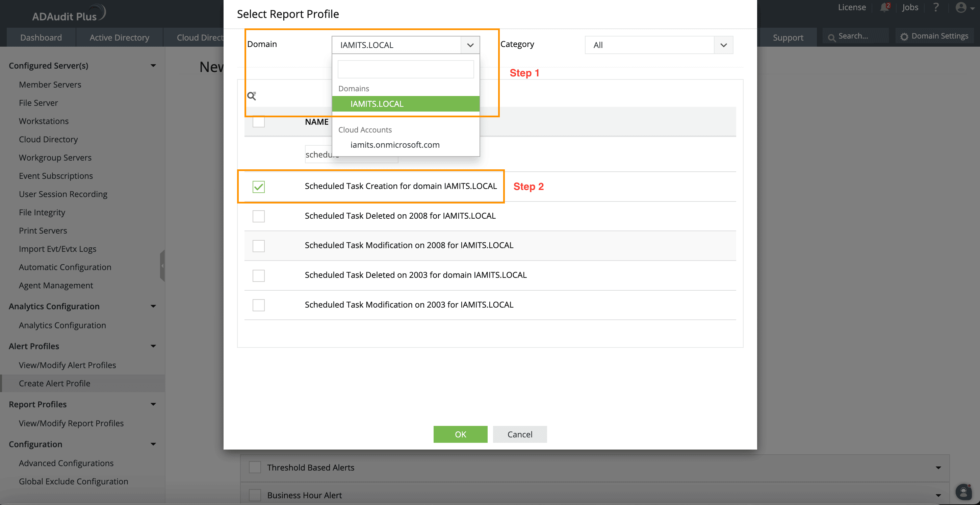Open Print Servers in sidebar
The height and width of the screenshot is (505, 980).
[x=43, y=231]
